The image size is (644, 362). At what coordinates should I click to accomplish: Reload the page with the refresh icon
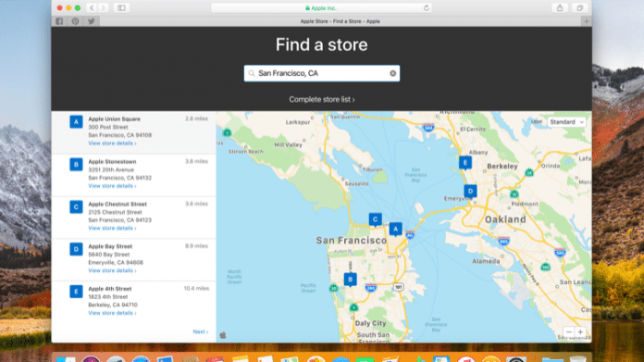click(x=427, y=7)
